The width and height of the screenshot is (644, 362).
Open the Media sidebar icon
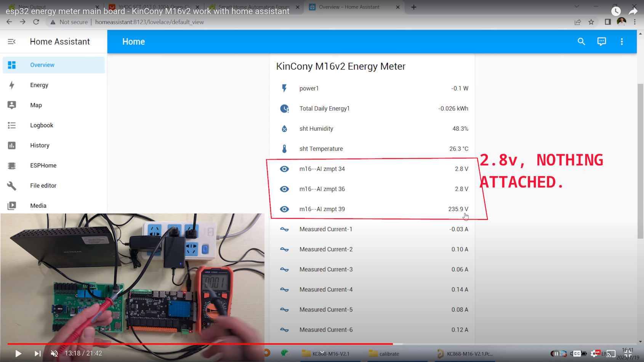[x=12, y=206]
